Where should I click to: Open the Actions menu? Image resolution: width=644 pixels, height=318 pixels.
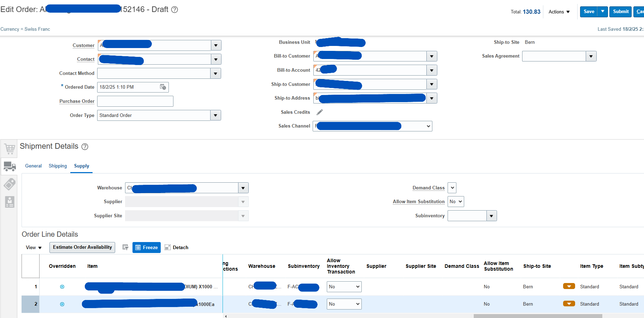[558, 12]
